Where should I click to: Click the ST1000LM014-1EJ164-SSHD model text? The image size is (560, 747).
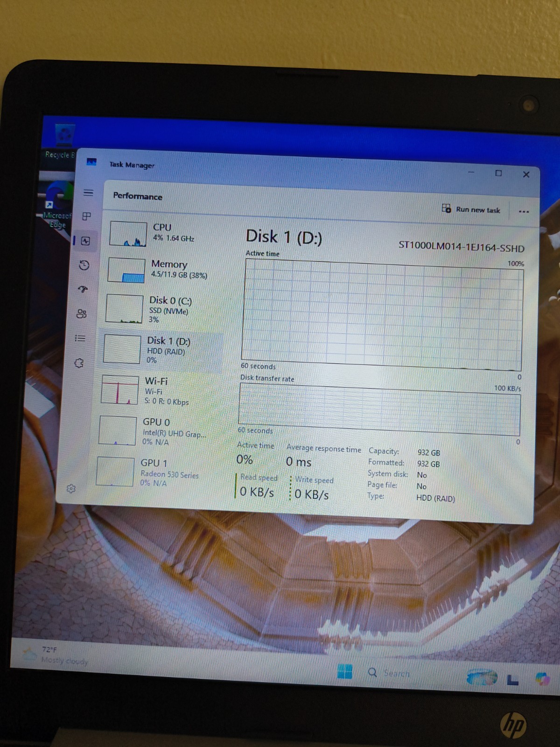(x=461, y=247)
